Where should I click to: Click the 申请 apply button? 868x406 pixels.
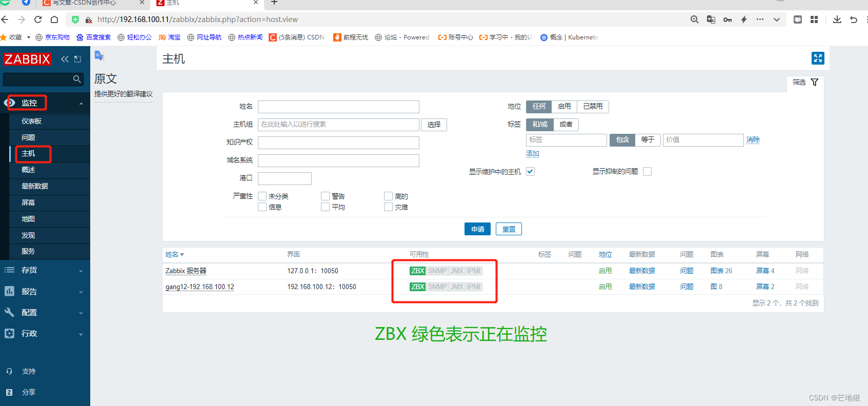click(x=477, y=229)
